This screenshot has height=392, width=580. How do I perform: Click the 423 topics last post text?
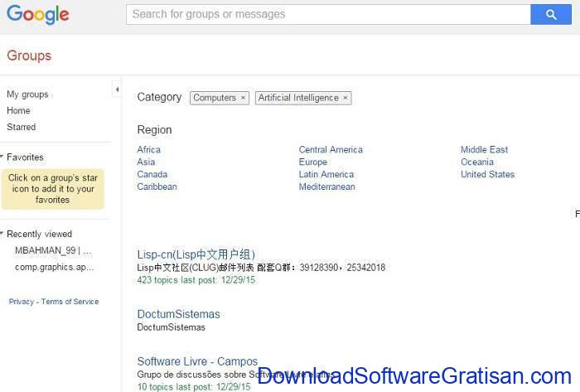196,280
